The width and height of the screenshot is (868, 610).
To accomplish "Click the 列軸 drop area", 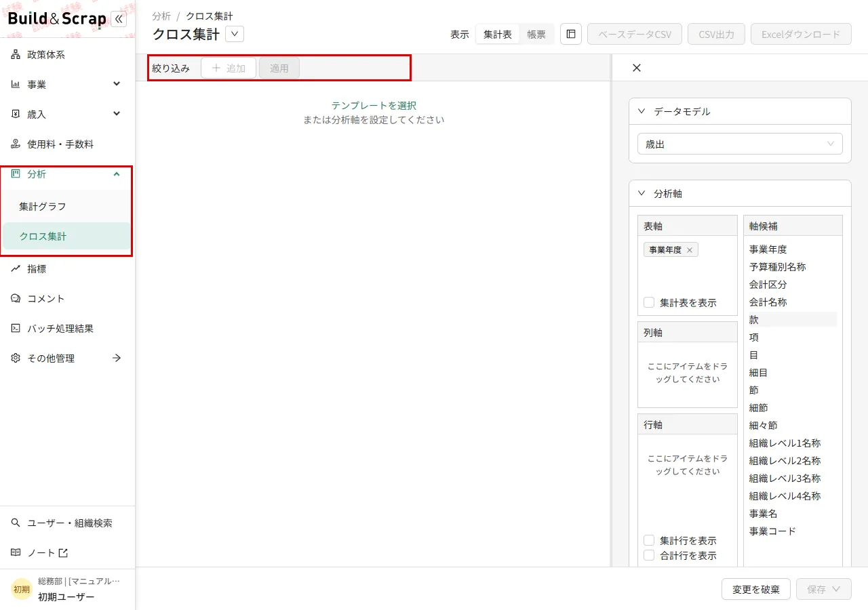I will tap(688, 375).
